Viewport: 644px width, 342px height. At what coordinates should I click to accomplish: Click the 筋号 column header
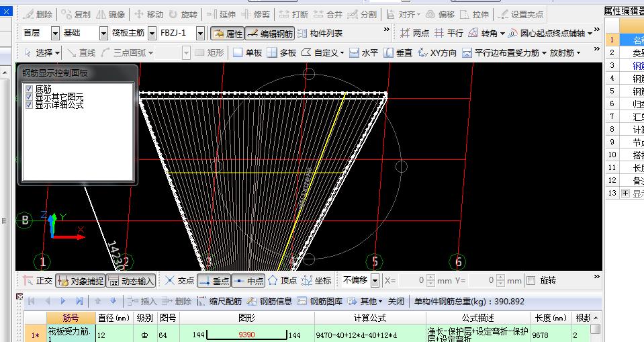click(71, 318)
